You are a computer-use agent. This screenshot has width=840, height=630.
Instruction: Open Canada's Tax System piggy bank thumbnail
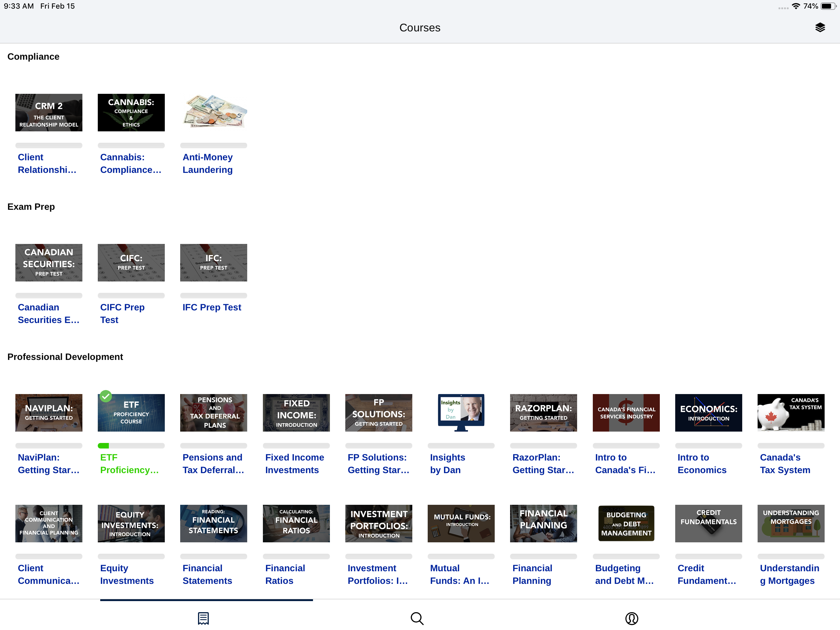(x=790, y=413)
